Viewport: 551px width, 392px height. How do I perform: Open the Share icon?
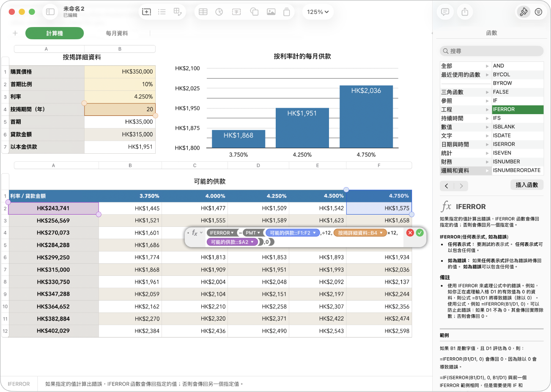(x=465, y=12)
